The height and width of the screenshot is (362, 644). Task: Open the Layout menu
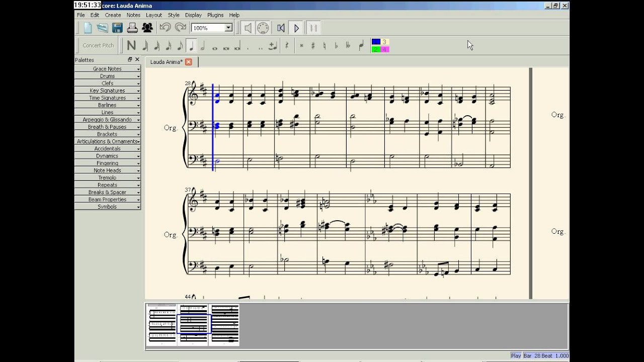click(154, 15)
